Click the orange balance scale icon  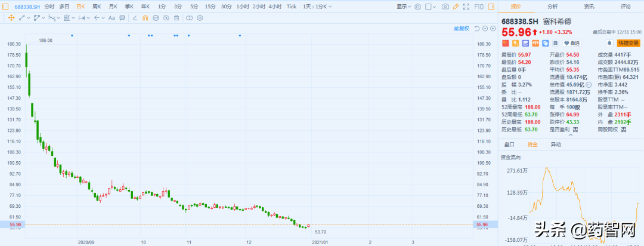click(535, 43)
